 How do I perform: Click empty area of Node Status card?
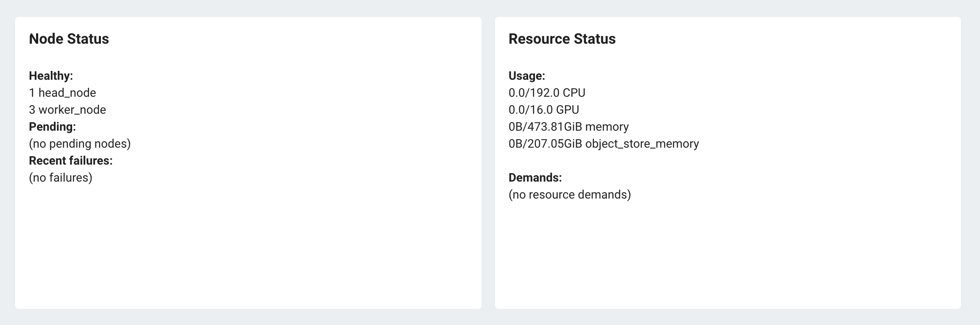[248, 246]
